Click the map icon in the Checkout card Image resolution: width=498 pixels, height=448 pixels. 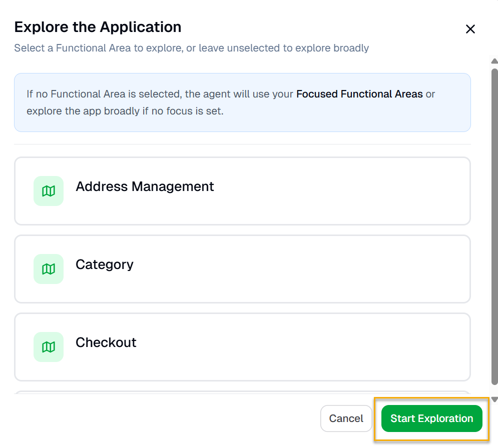click(49, 347)
